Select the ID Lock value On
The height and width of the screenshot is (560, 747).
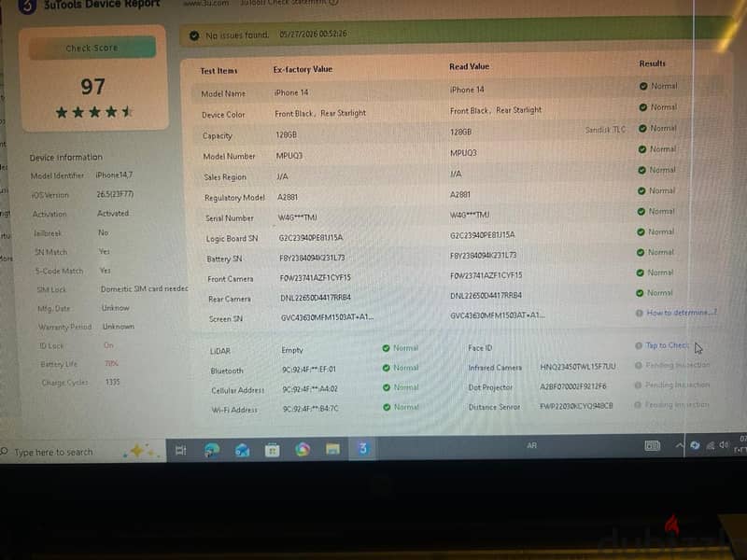tap(108, 345)
